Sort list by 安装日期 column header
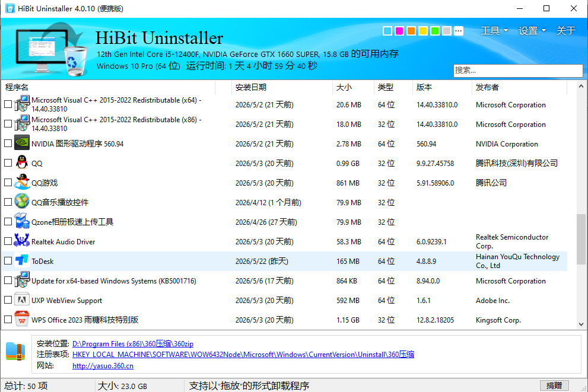 282,87
